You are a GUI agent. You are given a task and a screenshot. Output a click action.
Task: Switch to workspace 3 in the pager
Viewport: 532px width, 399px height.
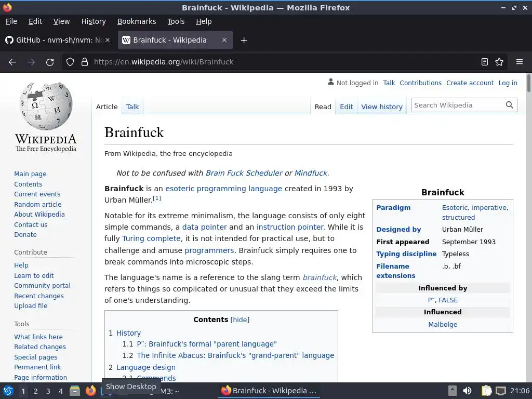(48, 391)
